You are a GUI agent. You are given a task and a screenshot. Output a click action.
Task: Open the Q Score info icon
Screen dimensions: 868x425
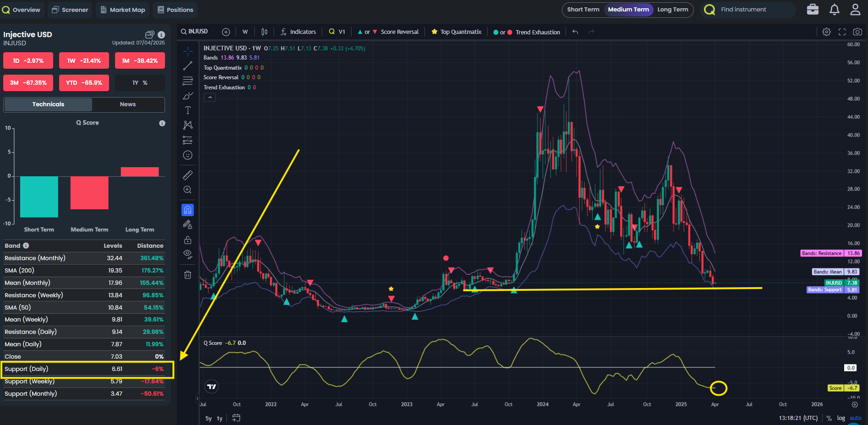tap(162, 123)
